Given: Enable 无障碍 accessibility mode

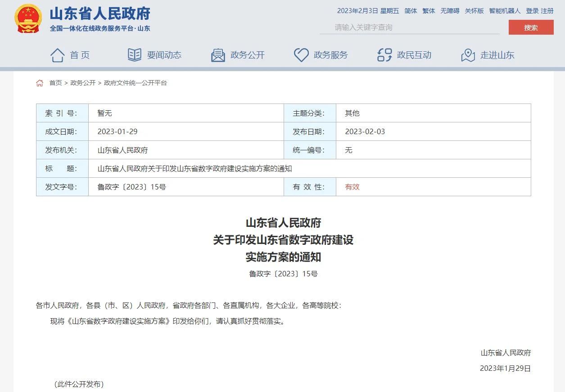Looking at the screenshot, I should [450, 11].
